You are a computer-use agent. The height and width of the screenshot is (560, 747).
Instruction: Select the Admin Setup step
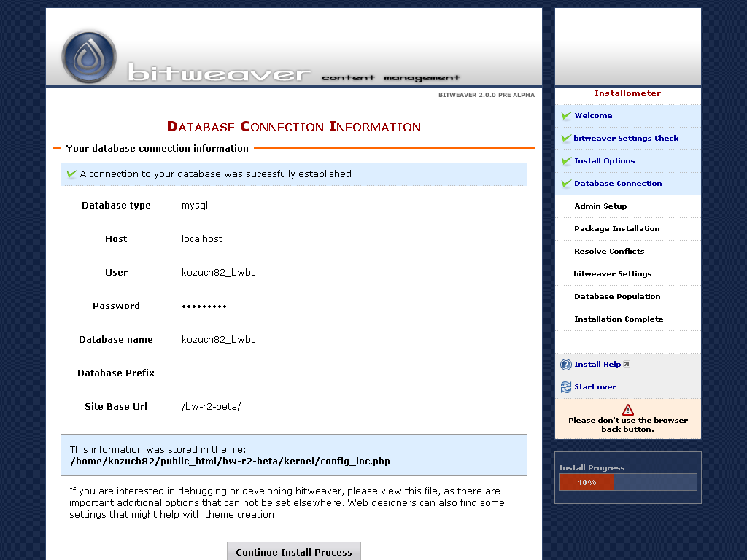click(x=600, y=206)
